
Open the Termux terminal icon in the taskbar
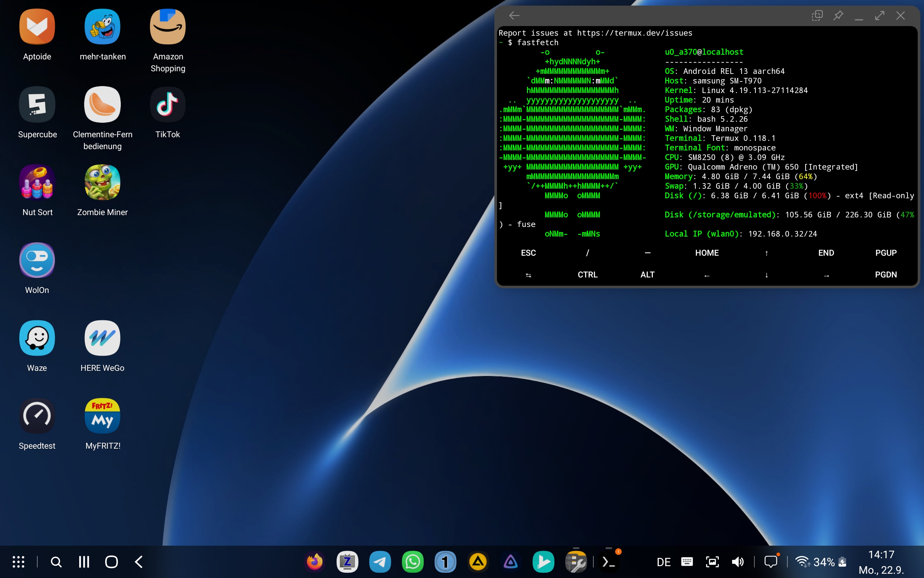click(609, 562)
